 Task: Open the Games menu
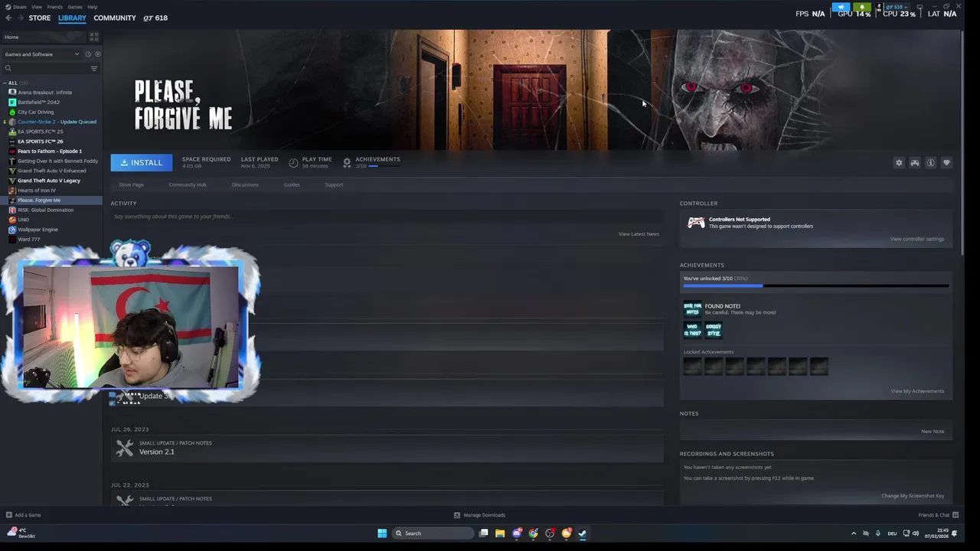pyautogui.click(x=75, y=7)
